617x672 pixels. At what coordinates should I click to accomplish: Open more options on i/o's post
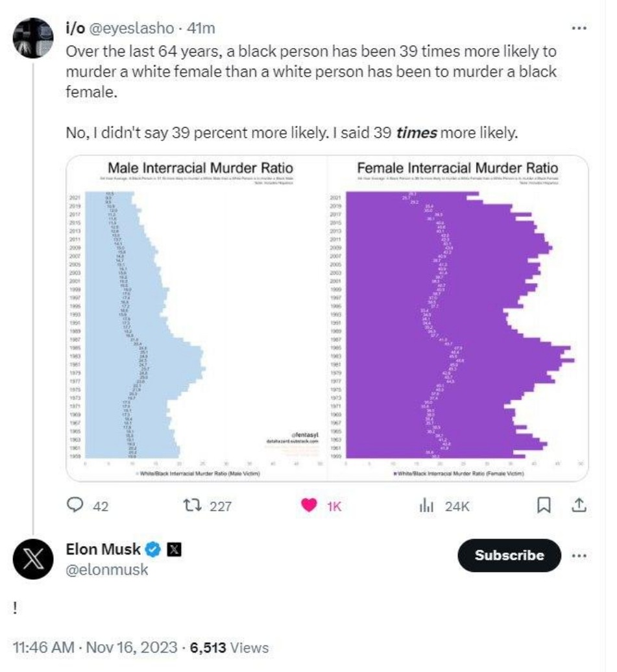579,29
